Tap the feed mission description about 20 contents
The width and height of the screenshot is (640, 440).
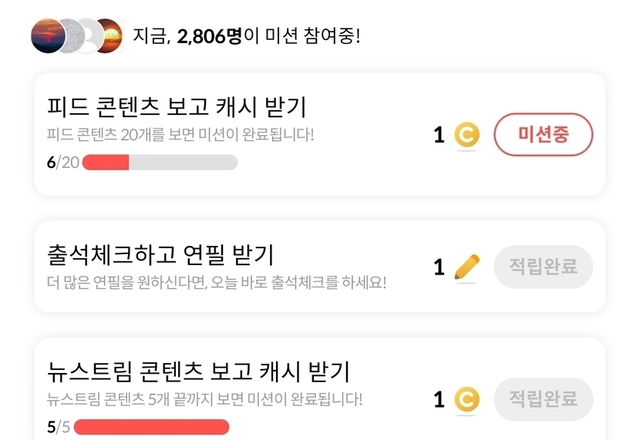tap(180, 134)
